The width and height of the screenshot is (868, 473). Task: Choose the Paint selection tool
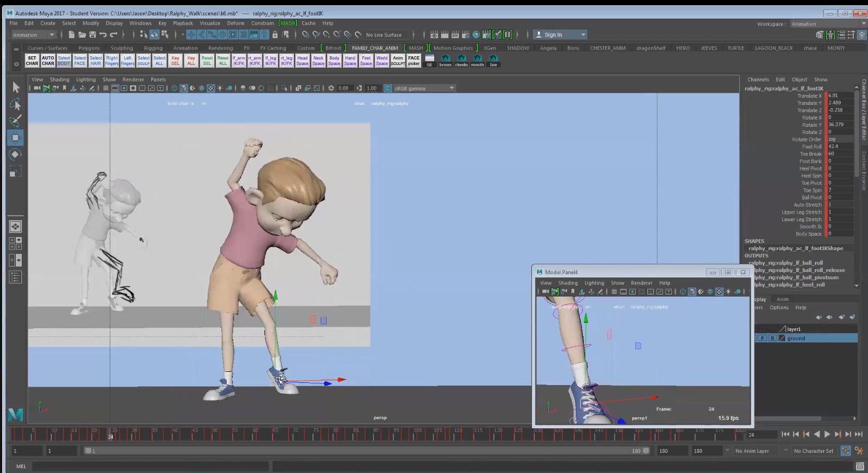tap(15, 121)
